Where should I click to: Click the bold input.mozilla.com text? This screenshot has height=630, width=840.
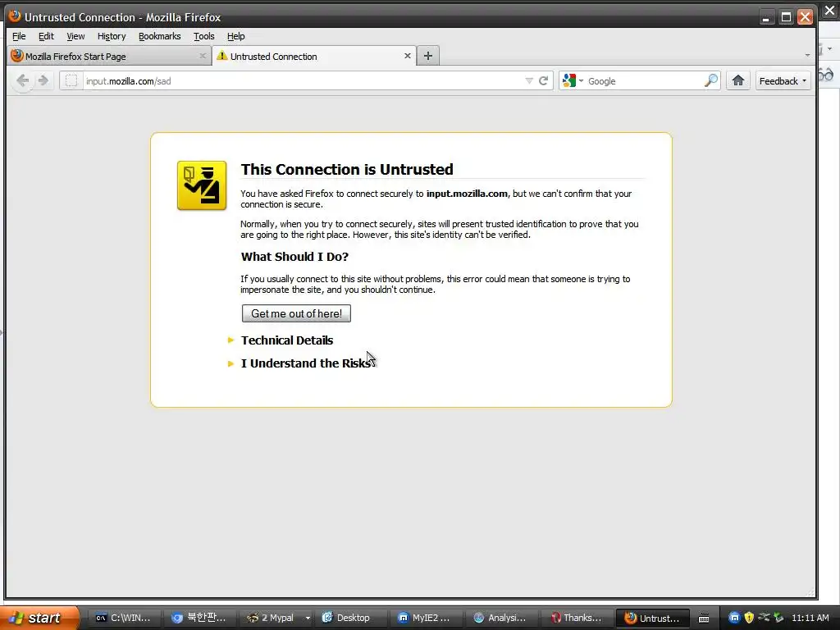(x=467, y=194)
